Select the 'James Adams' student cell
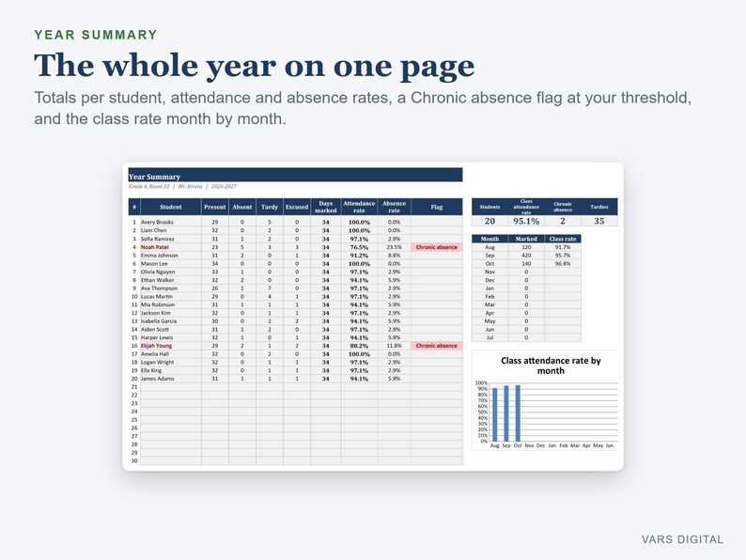The height and width of the screenshot is (560, 746). 171,379
